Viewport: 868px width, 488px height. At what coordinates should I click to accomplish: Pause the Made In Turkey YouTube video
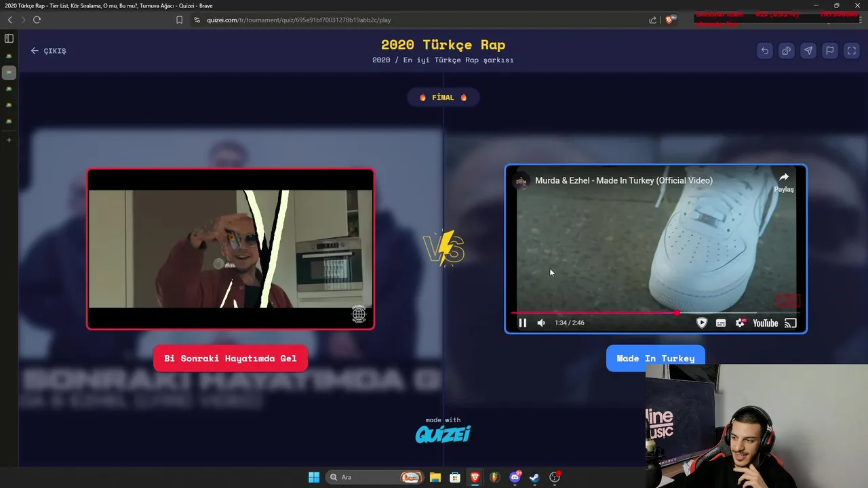[x=522, y=323]
